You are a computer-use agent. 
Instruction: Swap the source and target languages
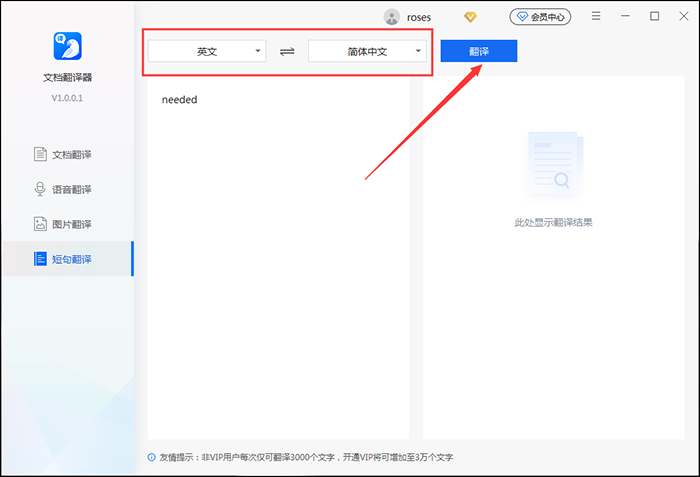[x=287, y=51]
